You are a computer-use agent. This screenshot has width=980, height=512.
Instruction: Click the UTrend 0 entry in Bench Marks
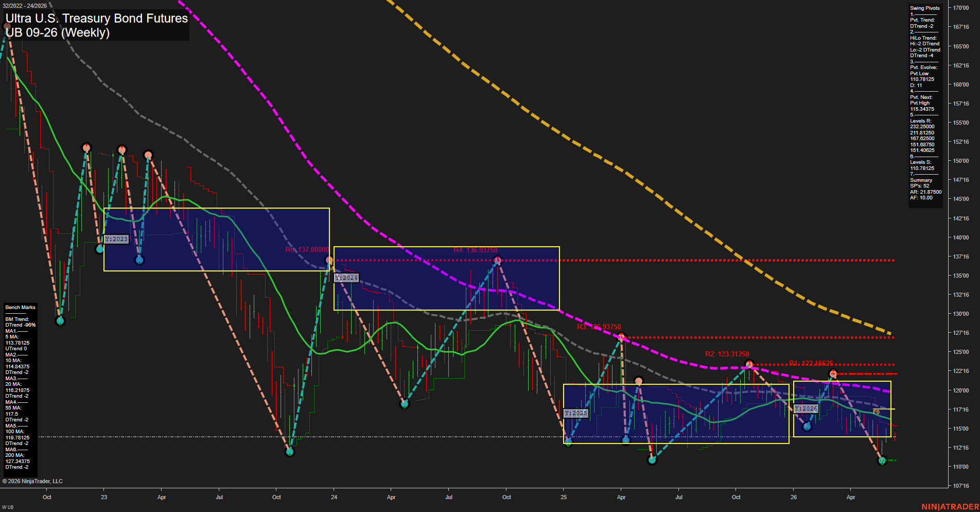click(15, 349)
